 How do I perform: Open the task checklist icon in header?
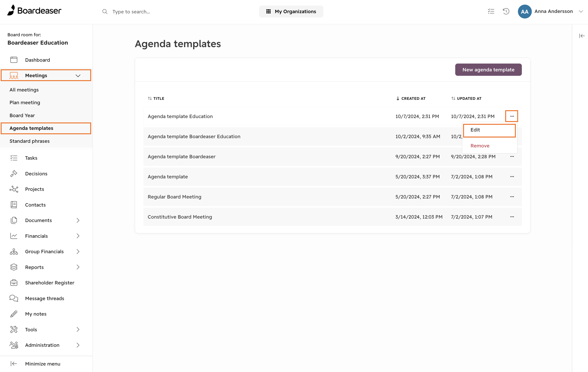(x=491, y=11)
